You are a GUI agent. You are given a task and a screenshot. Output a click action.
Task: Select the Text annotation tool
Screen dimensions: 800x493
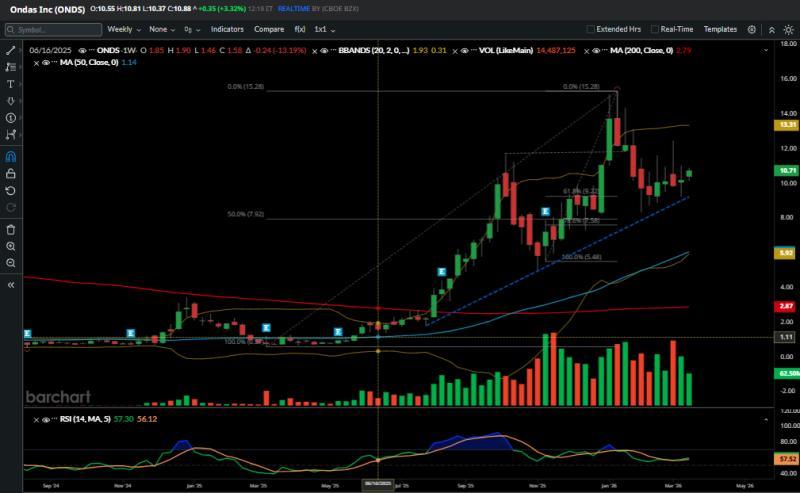[x=11, y=84]
